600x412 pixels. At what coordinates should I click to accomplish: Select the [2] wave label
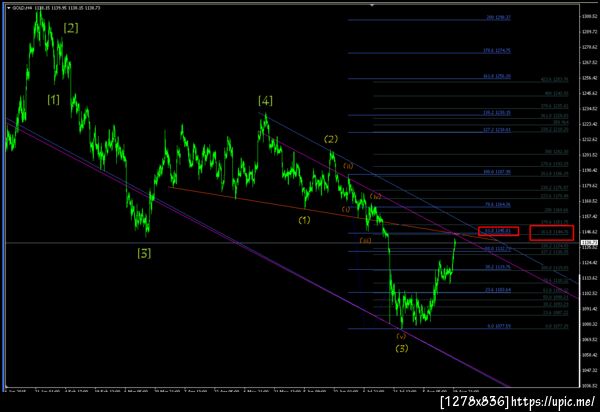[x=71, y=28]
